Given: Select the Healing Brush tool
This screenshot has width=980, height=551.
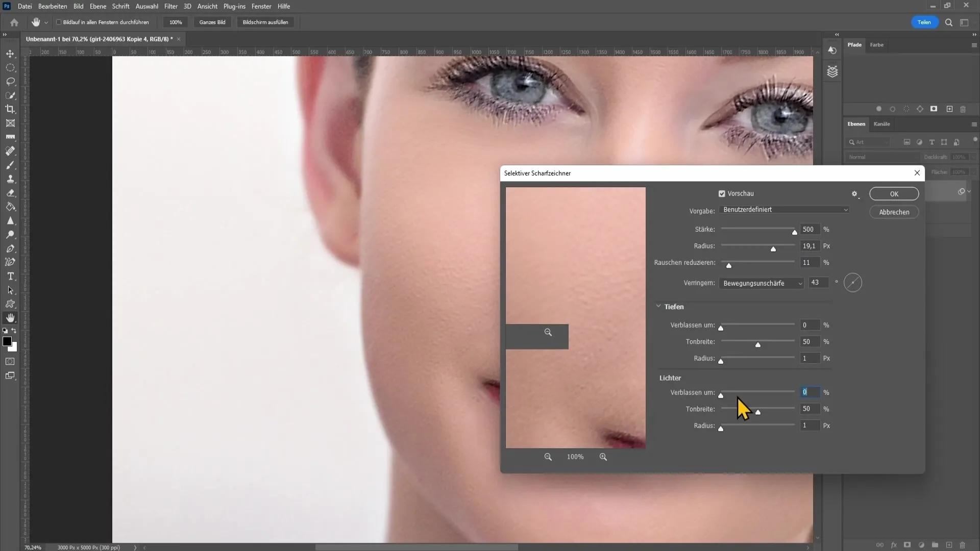Looking at the screenshot, I should 10,151.
